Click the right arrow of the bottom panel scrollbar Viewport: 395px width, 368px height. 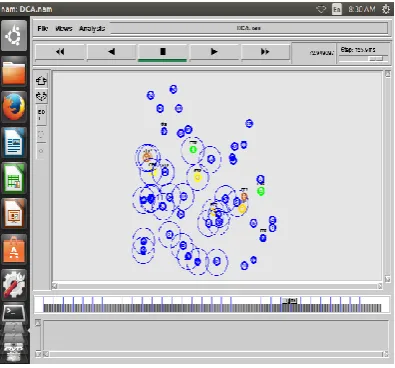pyautogui.click(x=386, y=354)
